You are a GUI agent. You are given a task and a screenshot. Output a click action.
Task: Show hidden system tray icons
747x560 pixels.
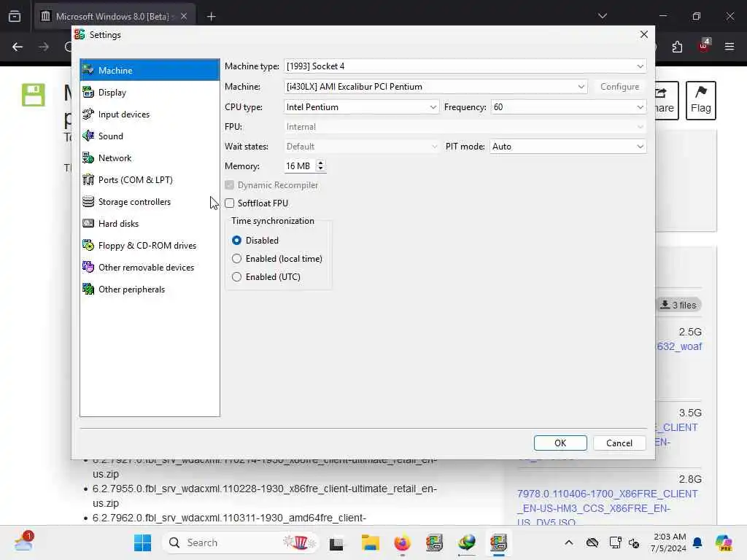point(569,542)
